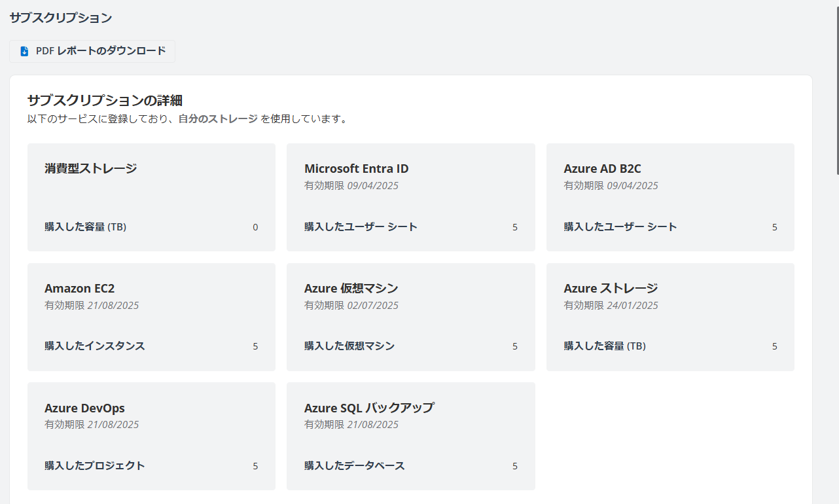
Task: Click Azure DevOps expiry date
Action: (x=113, y=424)
